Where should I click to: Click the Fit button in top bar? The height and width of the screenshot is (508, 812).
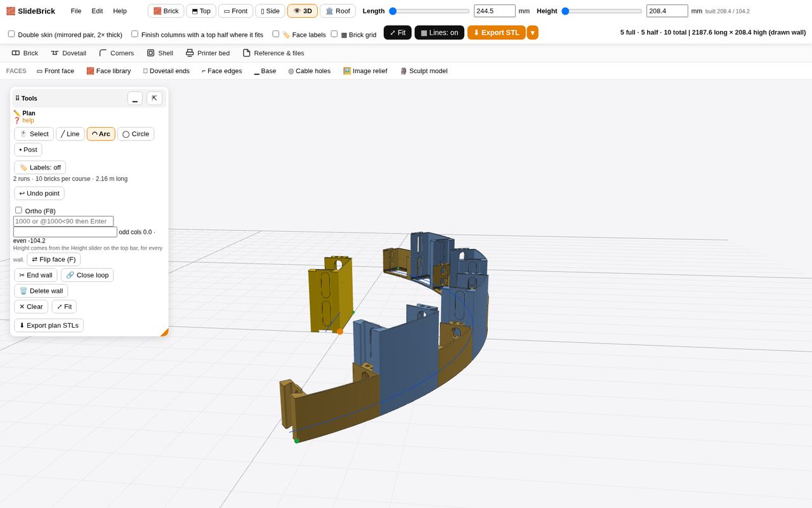[x=398, y=32]
